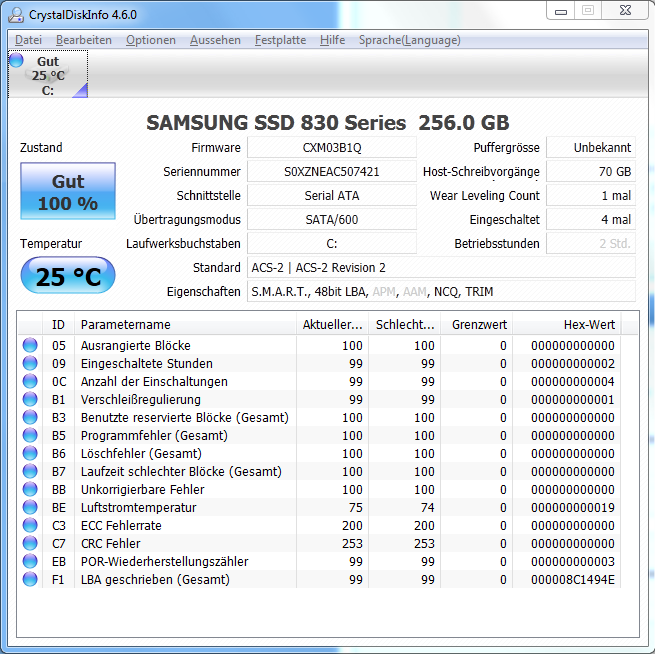Click status icon for Eingeschaltete Stunden row

coord(30,363)
